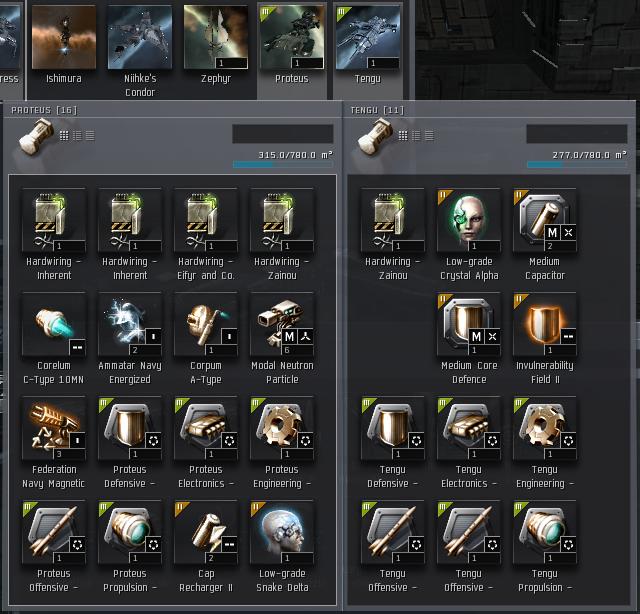Image resolution: width=640 pixels, height=614 pixels.
Task: Focus the Proteus cargo filter field
Action: (283, 134)
